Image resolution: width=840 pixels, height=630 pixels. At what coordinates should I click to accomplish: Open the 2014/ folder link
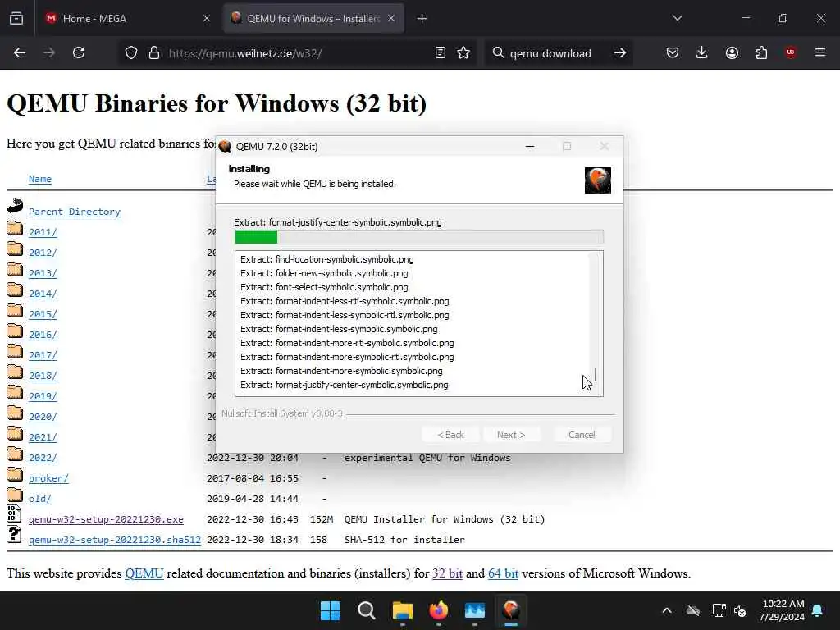click(x=43, y=294)
